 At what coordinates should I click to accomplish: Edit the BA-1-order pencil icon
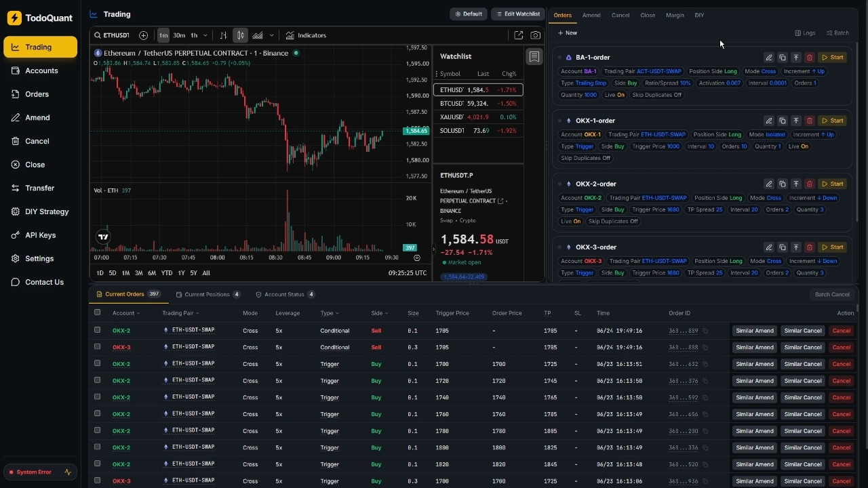click(x=768, y=58)
